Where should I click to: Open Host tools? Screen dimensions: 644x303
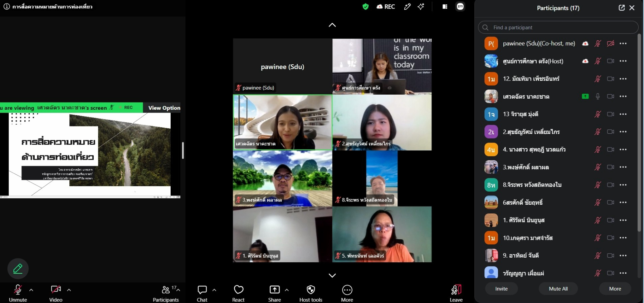[x=311, y=293]
